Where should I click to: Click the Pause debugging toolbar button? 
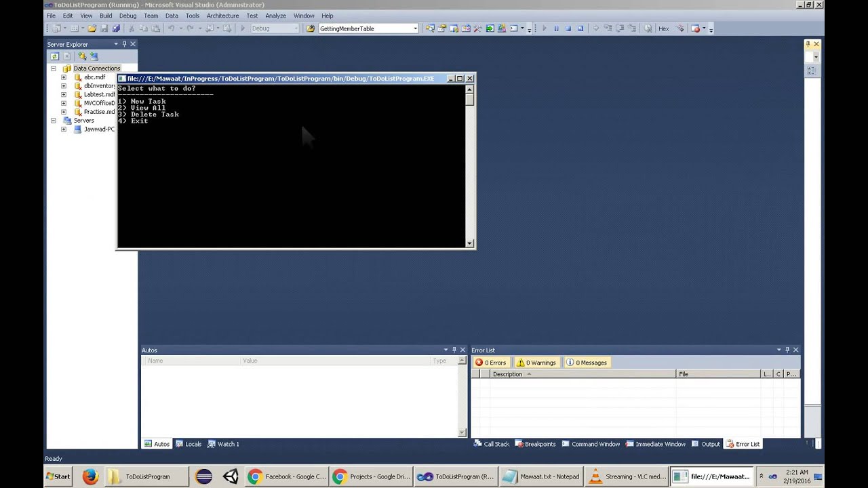click(556, 28)
